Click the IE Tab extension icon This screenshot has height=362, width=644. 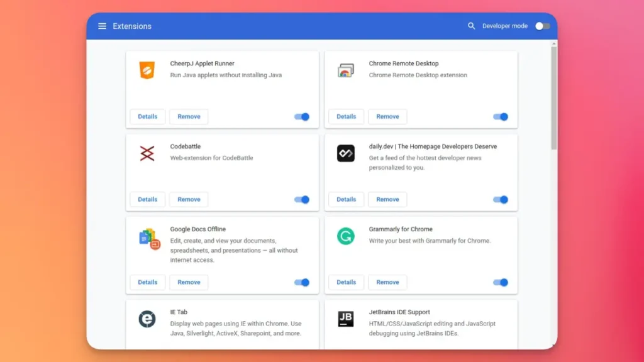(x=147, y=320)
